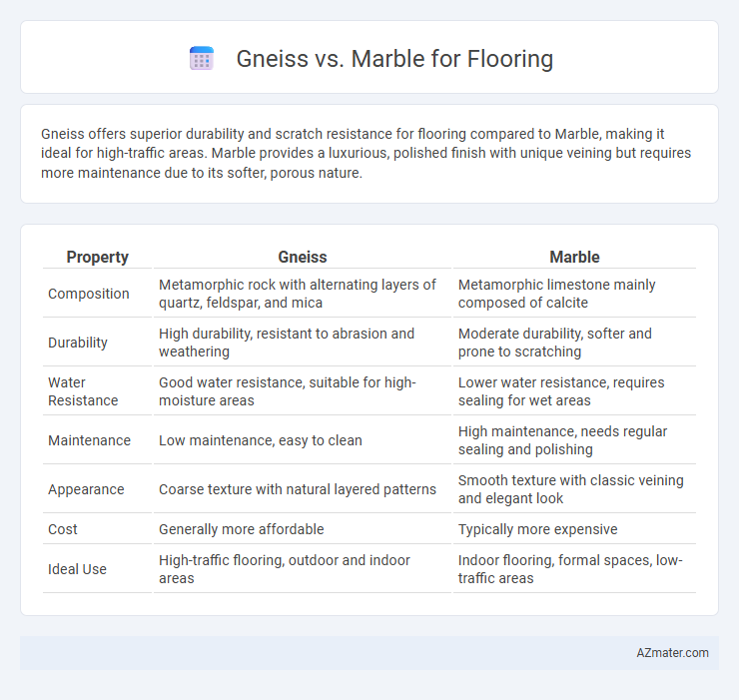Click 'Typically more expensive' cell
Image resolution: width=739 pixels, height=700 pixels.
pyautogui.click(x=537, y=529)
